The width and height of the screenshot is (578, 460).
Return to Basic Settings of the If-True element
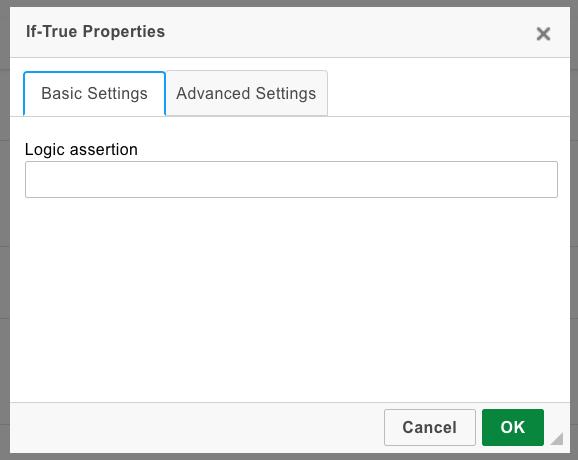[94, 94]
